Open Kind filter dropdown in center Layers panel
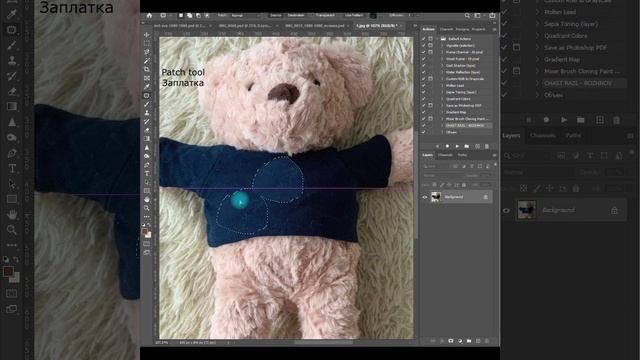Image resolution: width=640 pixels, height=360 pixels. tap(437, 166)
